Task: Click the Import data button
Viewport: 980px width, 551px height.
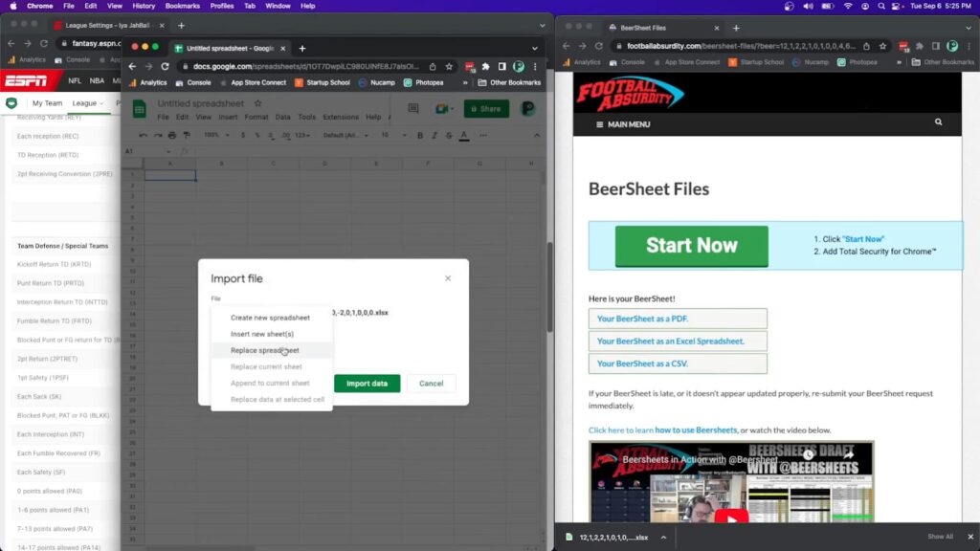Action: 367,384
